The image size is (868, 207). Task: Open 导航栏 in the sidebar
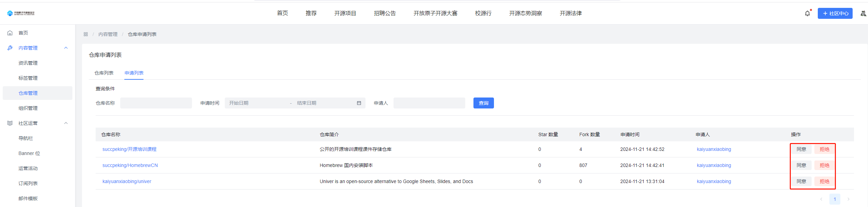(26, 138)
